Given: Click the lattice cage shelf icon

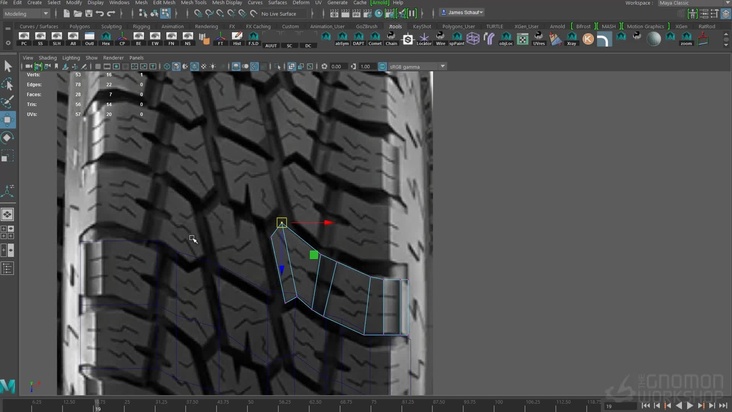Looking at the screenshot, I should tap(473, 38).
